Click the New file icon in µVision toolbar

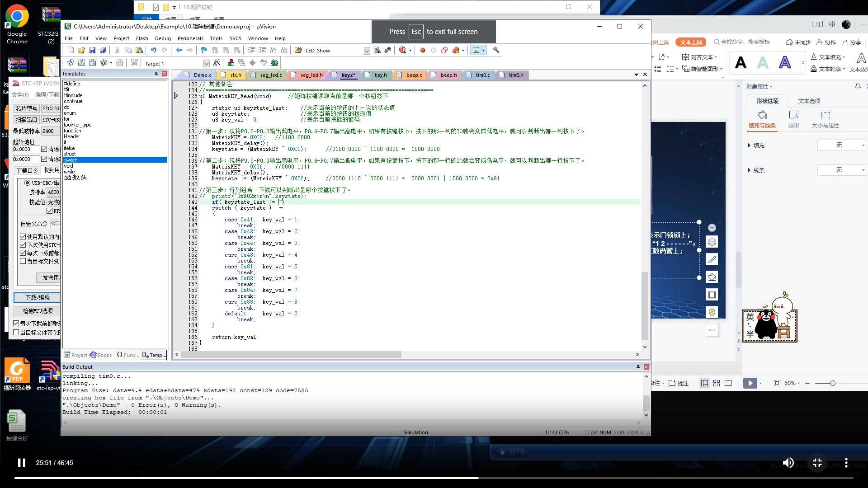(x=71, y=50)
